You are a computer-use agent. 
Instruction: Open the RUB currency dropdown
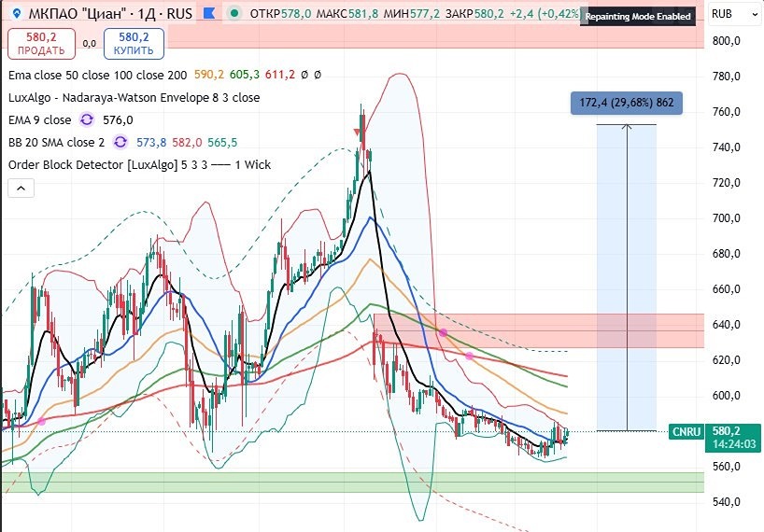(735, 14)
